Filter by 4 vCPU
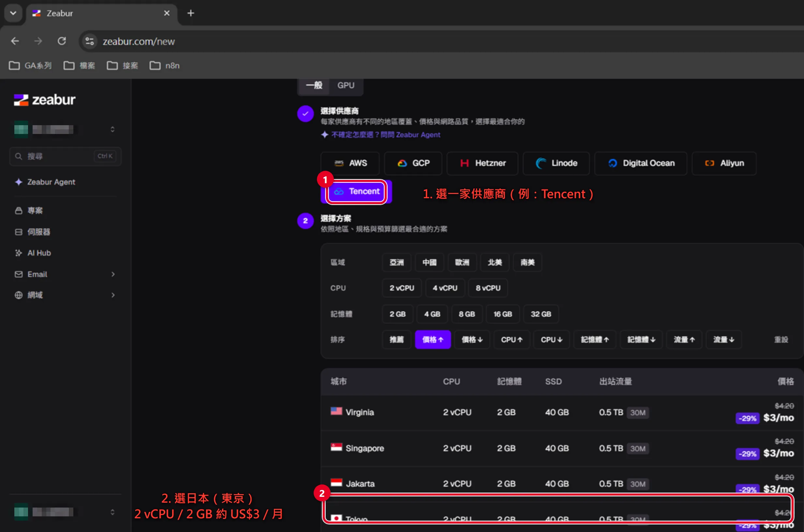Image resolution: width=804 pixels, height=532 pixels. [x=445, y=288]
